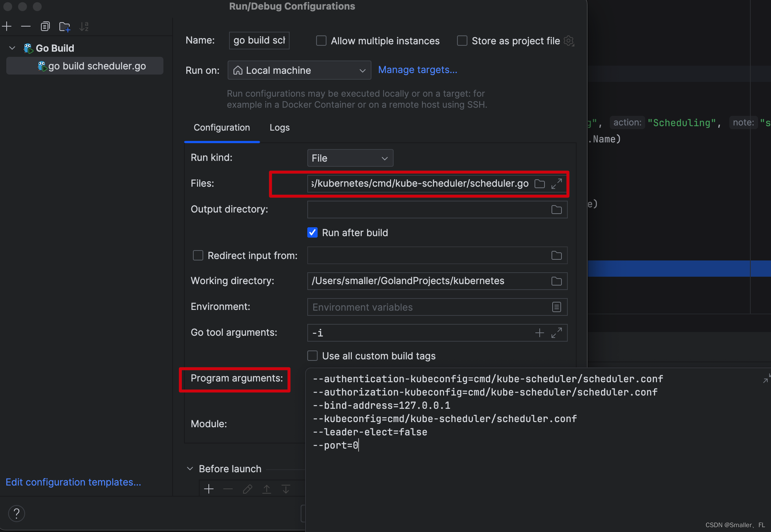Image resolution: width=771 pixels, height=532 pixels.
Task: Click Edit configuration templates link
Action: point(73,482)
